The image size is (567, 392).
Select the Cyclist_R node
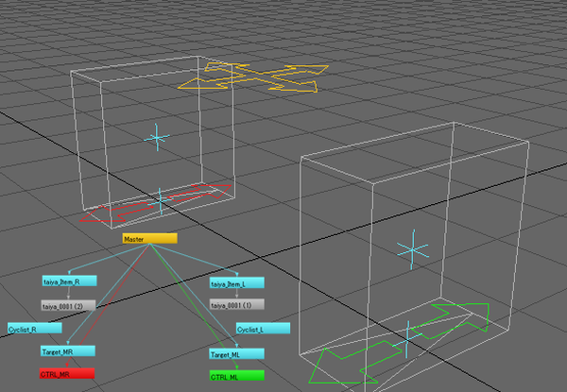pos(35,329)
